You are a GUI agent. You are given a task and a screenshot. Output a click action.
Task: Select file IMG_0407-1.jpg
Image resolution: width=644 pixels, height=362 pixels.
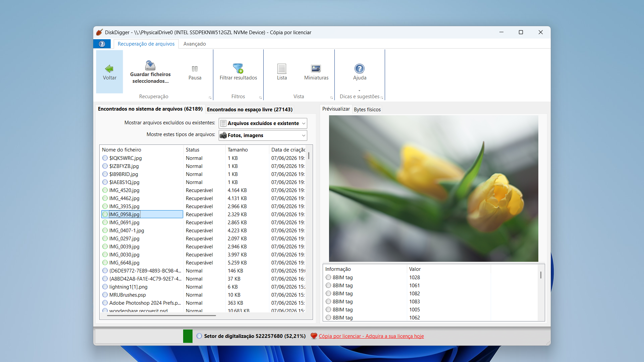[126, 230]
